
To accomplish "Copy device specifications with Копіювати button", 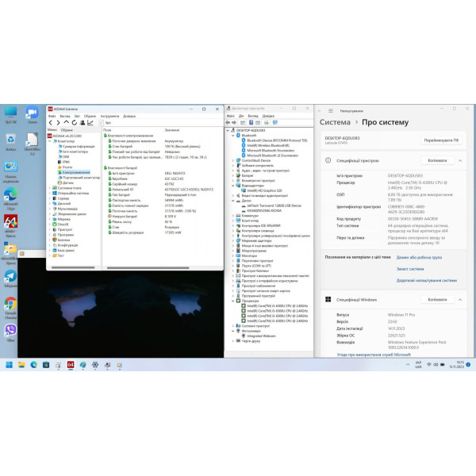I will pos(437,160).
